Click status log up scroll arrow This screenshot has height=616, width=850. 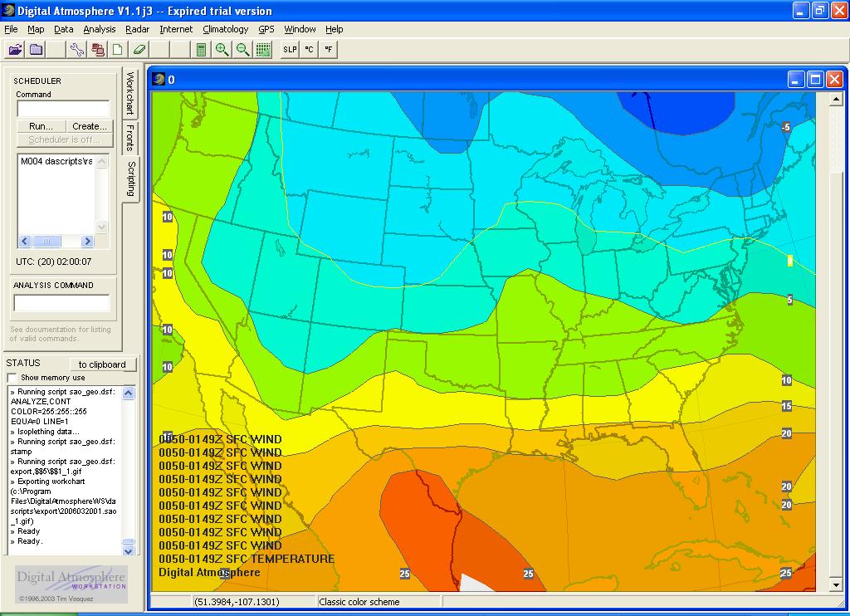(x=129, y=393)
